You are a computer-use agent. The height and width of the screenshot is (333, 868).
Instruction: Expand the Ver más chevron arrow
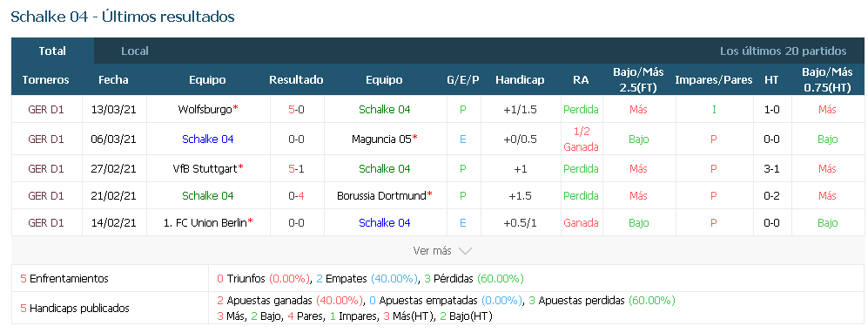click(465, 251)
